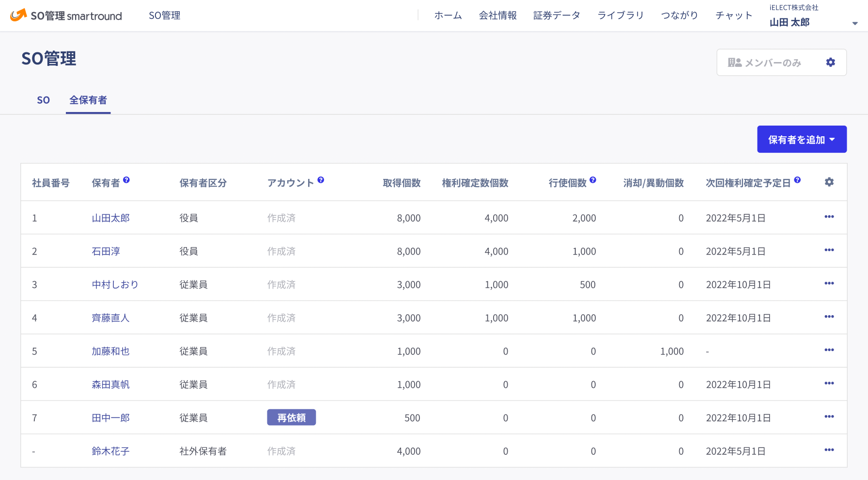868x480 pixels.
Task: Open 証券データ in the top navigation
Action: [x=557, y=16]
